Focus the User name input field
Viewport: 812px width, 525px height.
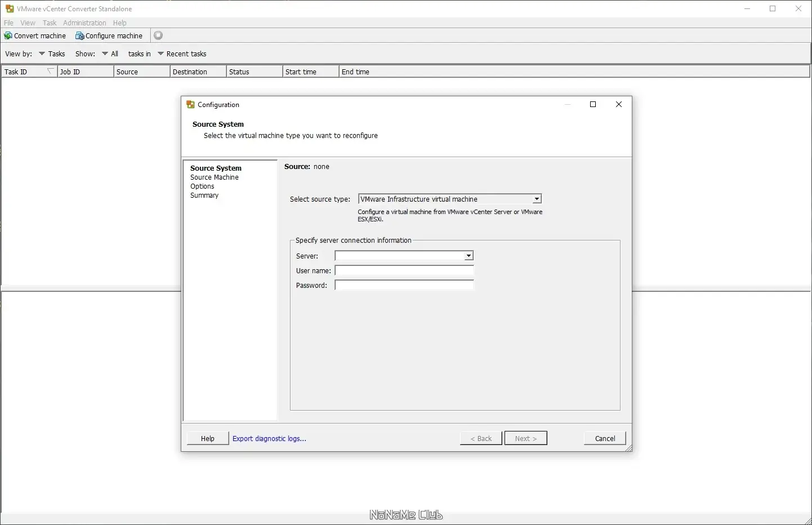(404, 270)
